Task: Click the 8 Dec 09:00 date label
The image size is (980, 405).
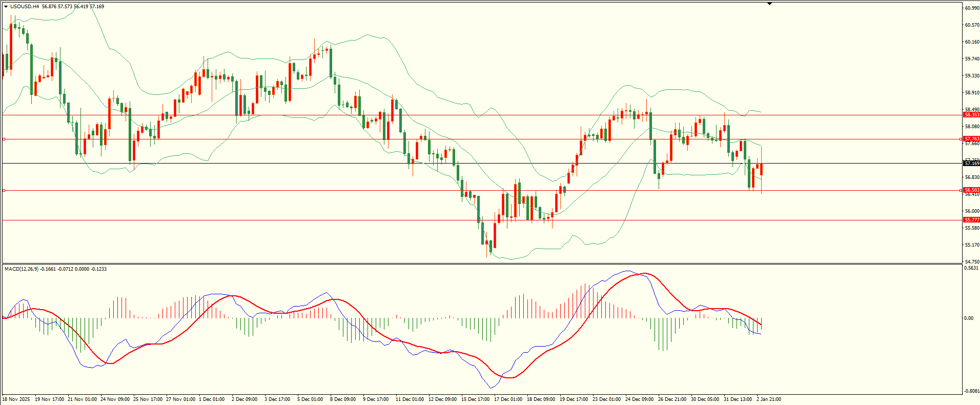Action: tap(343, 399)
